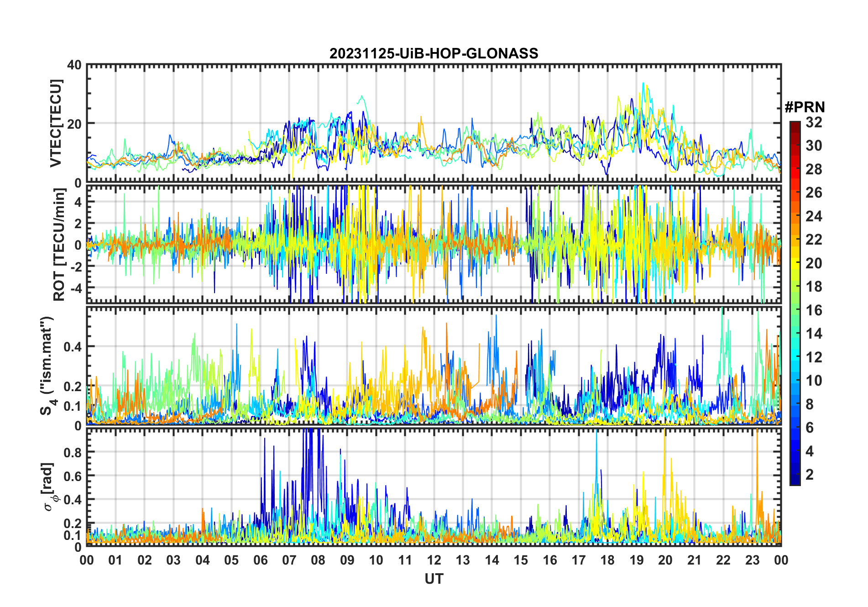Image resolution: width=868 pixels, height=607 pixels.
Task: Click the 32 label on the PRN colorbar
Action: point(814,122)
